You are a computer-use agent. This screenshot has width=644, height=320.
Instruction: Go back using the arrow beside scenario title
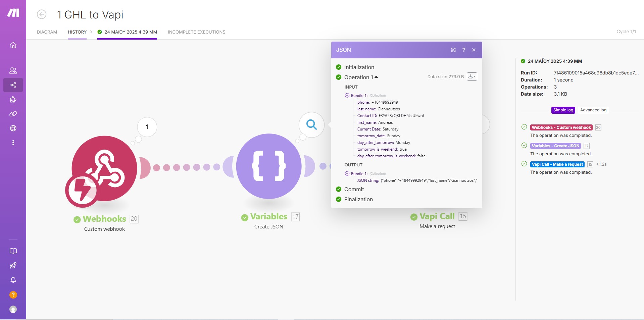[x=42, y=14]
